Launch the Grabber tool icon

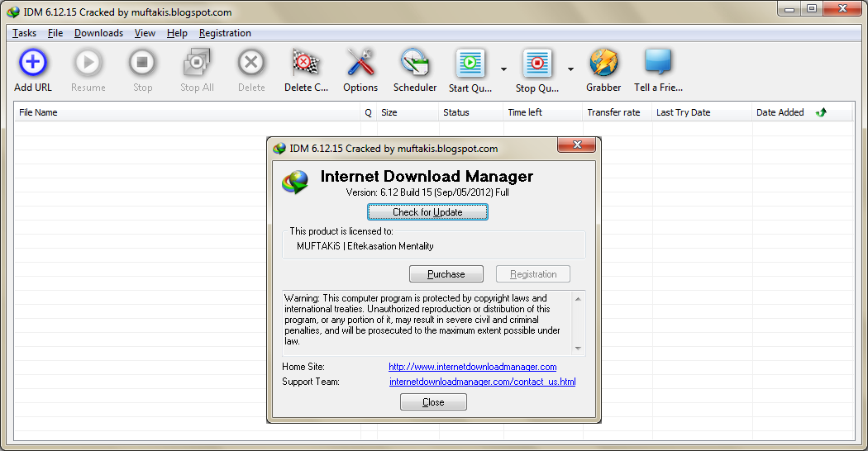pos(603,62)
